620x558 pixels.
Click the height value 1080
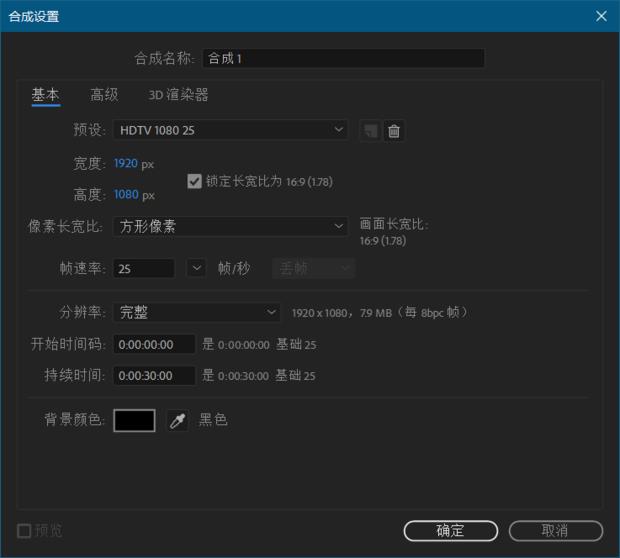coord(126,195)
